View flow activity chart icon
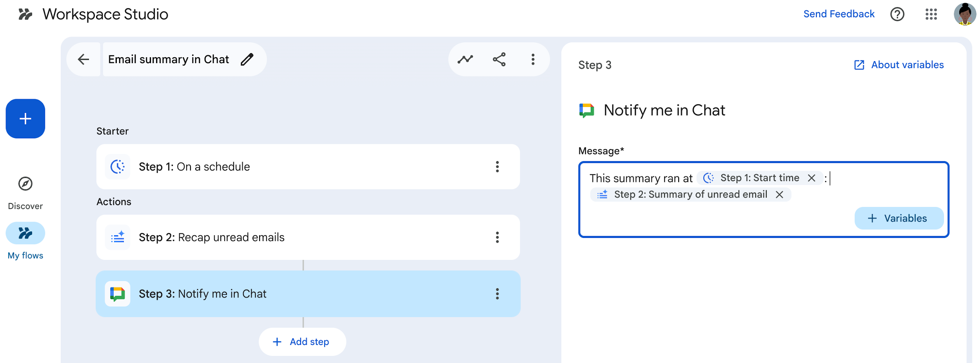This screenshot has height=363, width=980. click(x=465, y=60)
